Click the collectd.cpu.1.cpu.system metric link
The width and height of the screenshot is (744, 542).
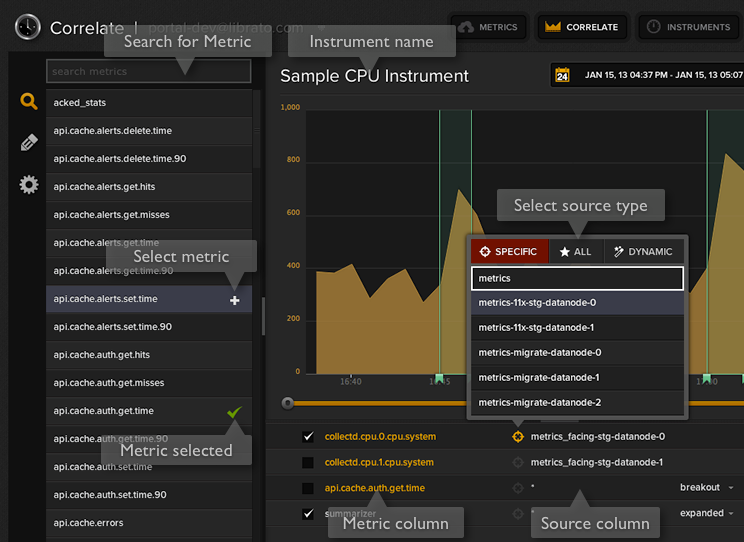pyautogui.click(x=379, y=462)
